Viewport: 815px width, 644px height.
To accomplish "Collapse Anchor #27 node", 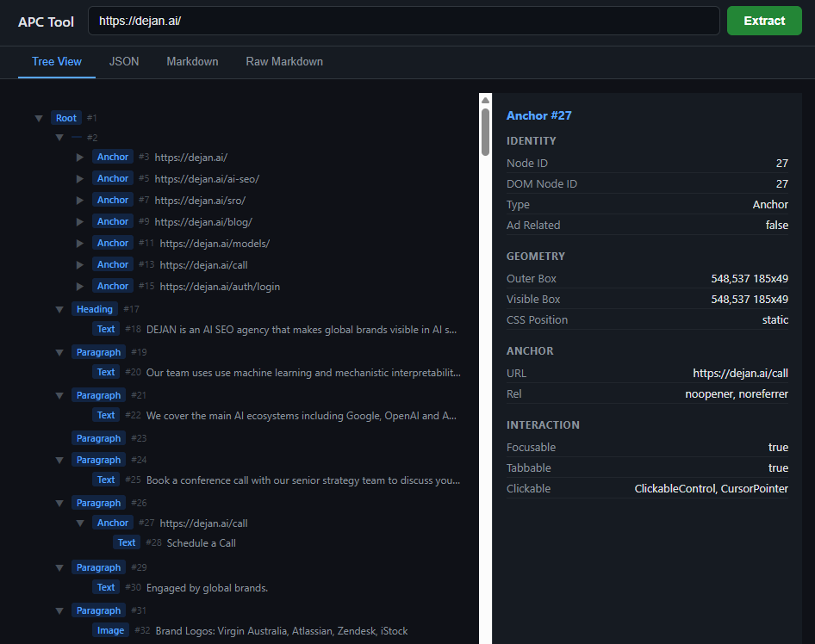I will click(x=80, y=523).
